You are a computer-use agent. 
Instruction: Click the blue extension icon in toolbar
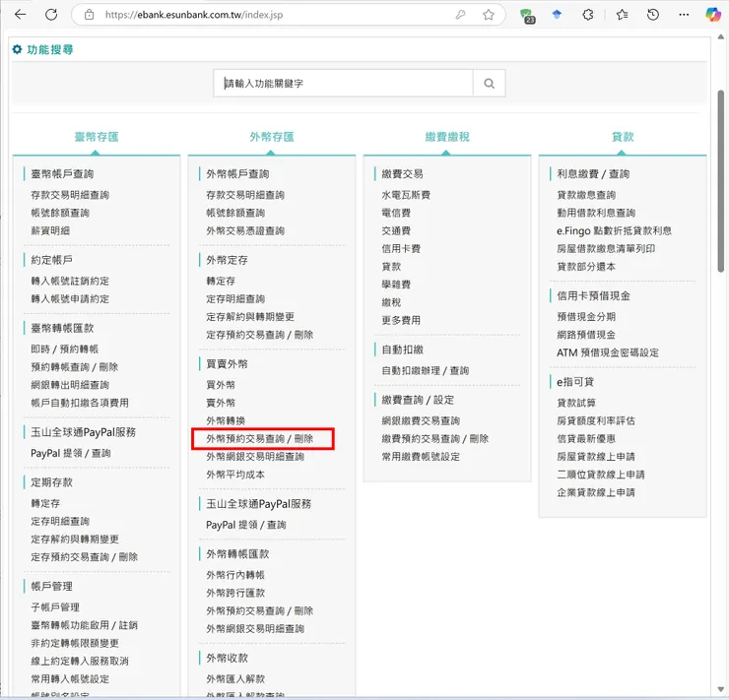[557, 15]
